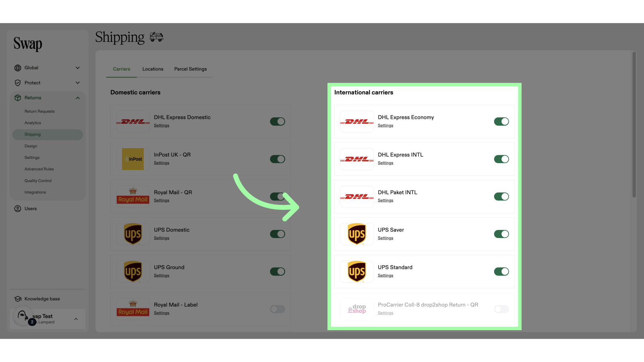Click the Knowledge base link
The image size is (644, 362).
[42, 299]
